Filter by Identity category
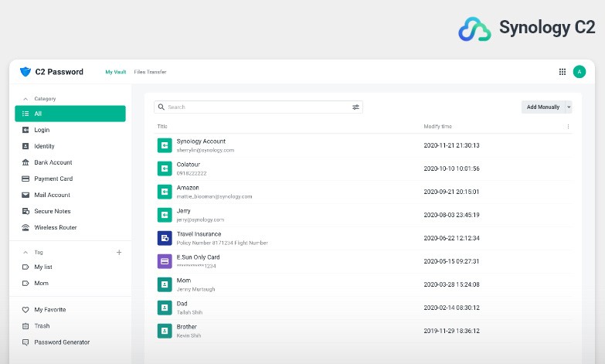 pos(70,146)
